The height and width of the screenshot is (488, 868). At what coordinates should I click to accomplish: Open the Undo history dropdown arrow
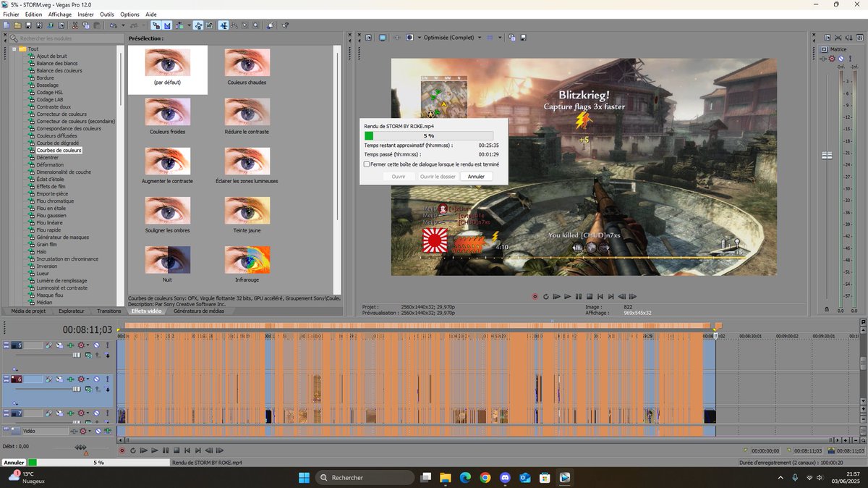(123, 25)
